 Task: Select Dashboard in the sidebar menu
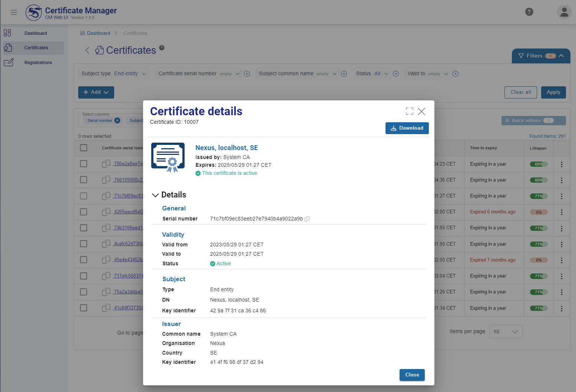(x=36, y=33)
